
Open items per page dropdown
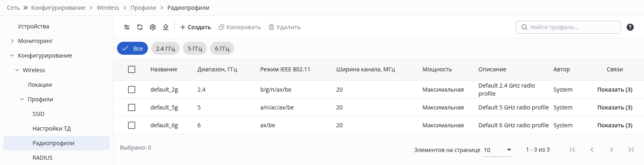tap(497, 150)
